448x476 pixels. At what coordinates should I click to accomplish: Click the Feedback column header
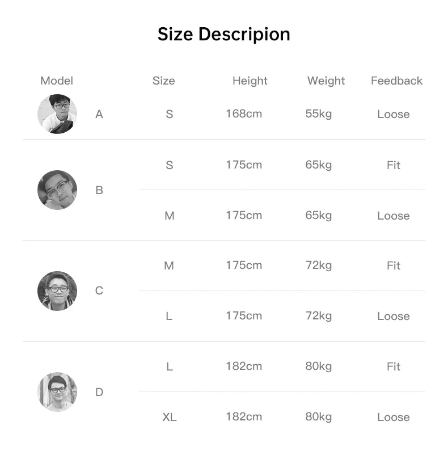point(396,81)
